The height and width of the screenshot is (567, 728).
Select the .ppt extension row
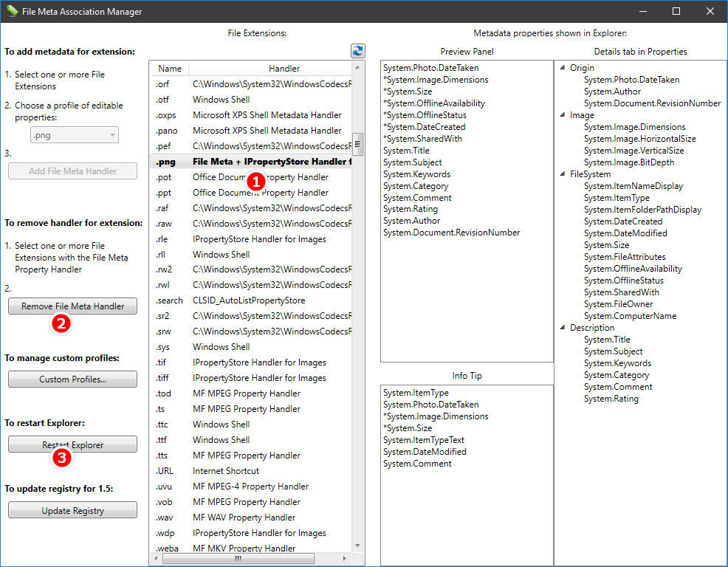click(251, 192)
